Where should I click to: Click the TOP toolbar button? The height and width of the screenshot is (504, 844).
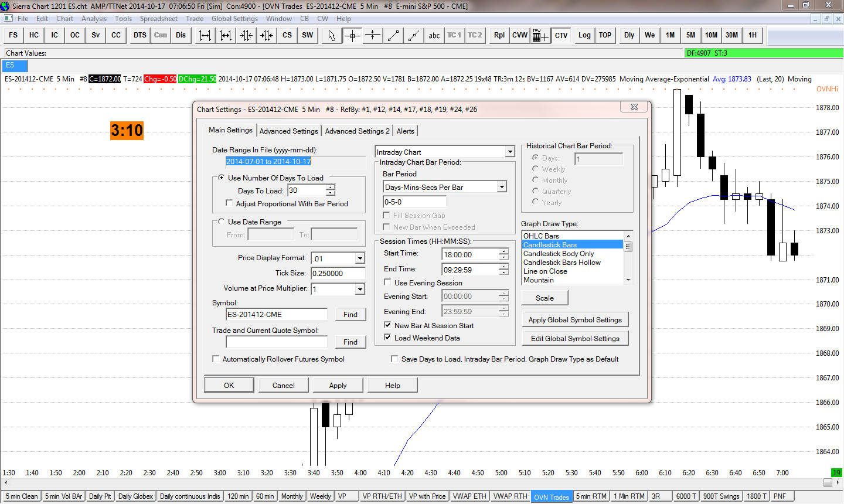click(605, 35)
